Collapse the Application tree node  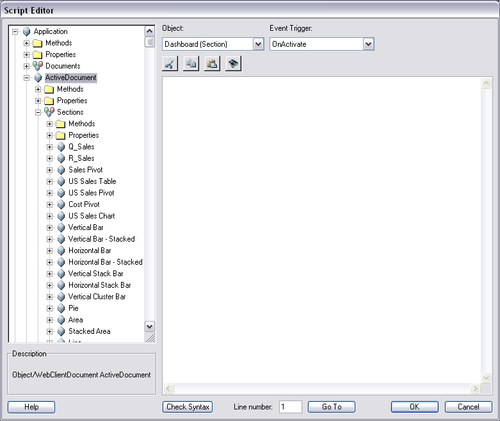click(x=15, y=32)
